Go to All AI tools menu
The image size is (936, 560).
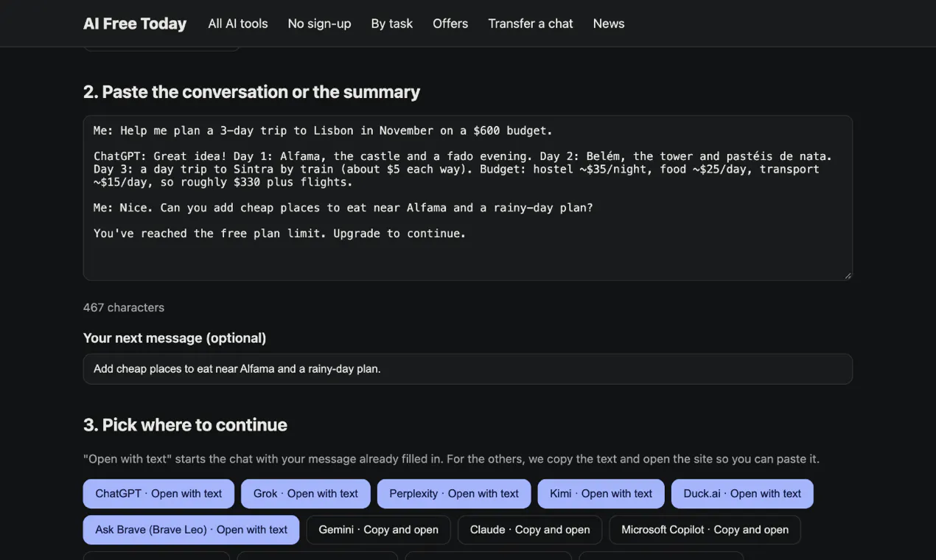pyautogui.click(x=238, y=24)
